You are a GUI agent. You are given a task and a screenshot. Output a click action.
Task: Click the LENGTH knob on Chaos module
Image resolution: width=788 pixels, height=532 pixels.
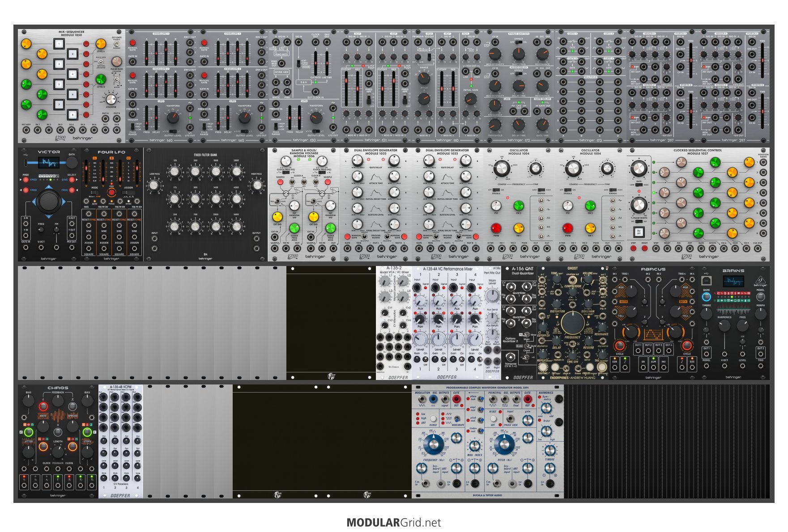click(x=58, y=452)
